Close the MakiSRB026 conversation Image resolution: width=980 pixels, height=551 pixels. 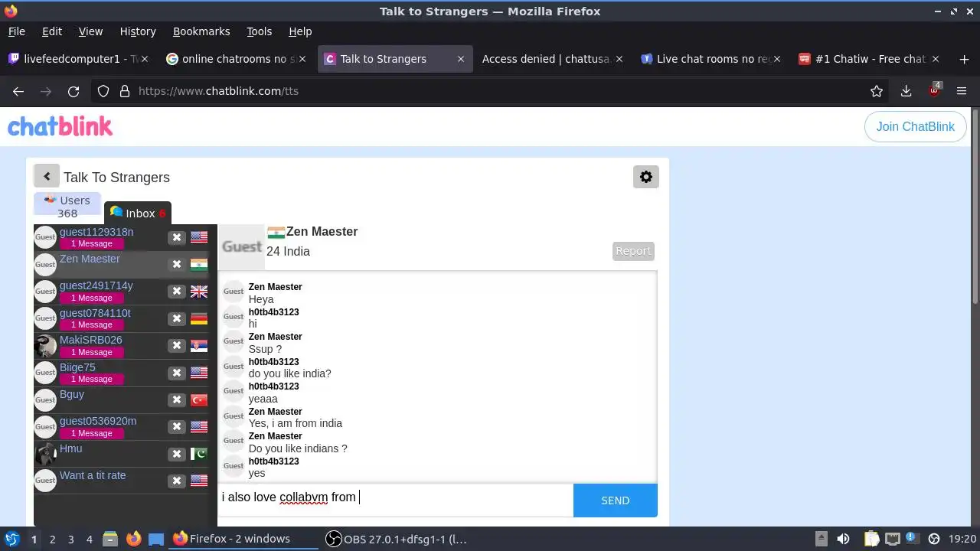(x=177, y=346)
